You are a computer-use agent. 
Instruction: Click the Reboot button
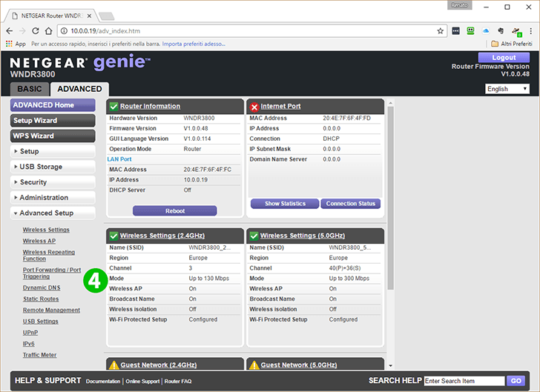175,211
